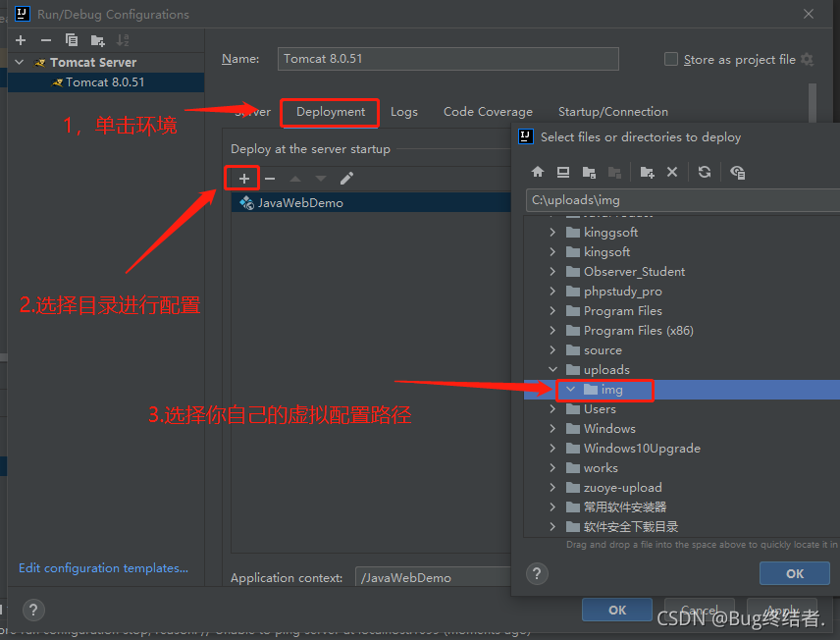Expand the kingsoft folder
This screenshot has height=640, width=840.
pos(552,252)
